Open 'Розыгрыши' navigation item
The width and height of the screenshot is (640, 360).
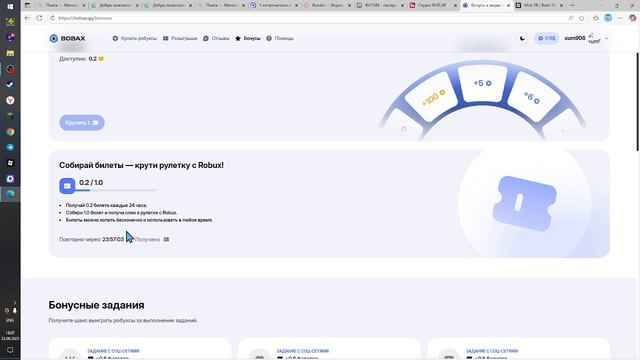tap(180, 38)
